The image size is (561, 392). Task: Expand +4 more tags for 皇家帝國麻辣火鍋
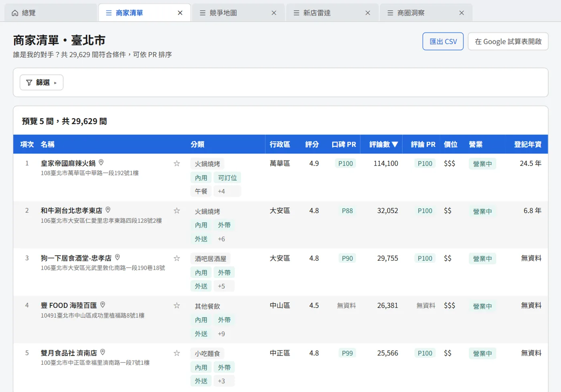[227, 191]
